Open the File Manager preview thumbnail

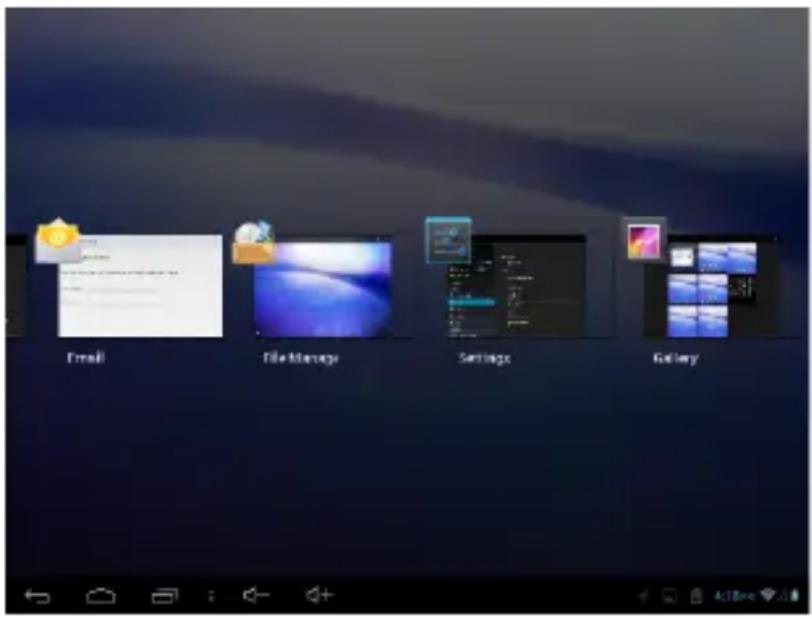point(323,288)
